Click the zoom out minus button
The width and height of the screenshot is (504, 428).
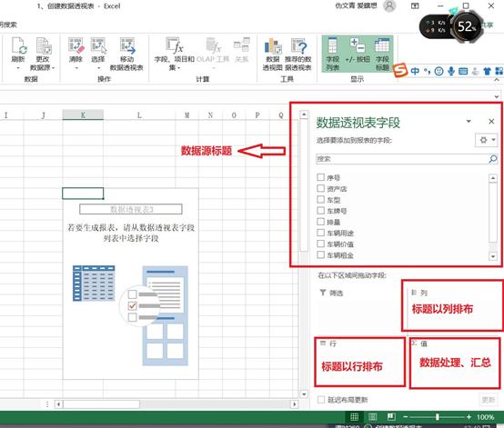pos(406,417)
